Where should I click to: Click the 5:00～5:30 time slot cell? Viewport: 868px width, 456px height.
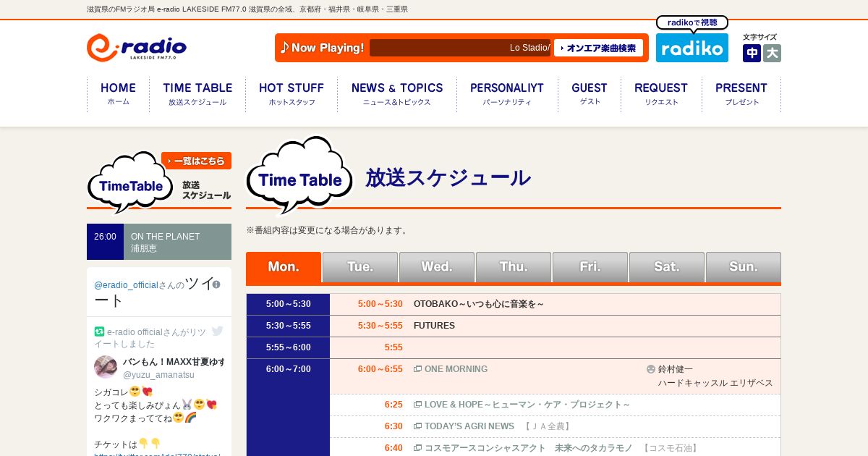coord(288,304)
